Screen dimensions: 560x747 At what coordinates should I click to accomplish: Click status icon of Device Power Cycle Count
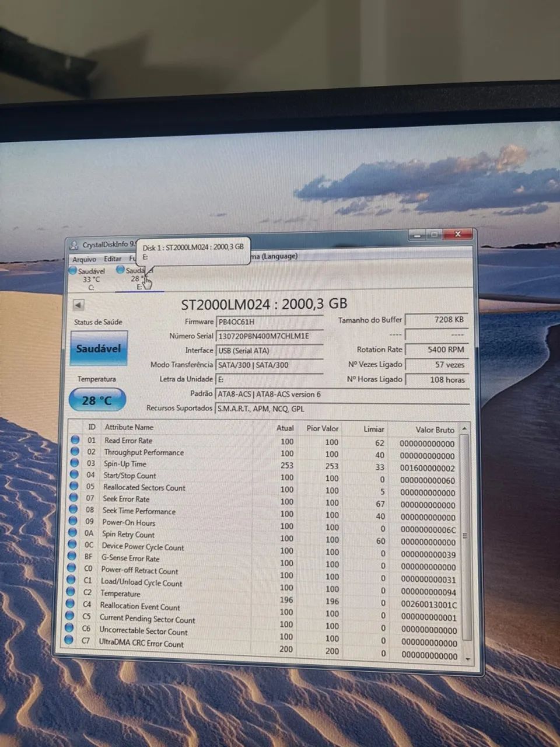pyautogui.click(x=72, y=544)
